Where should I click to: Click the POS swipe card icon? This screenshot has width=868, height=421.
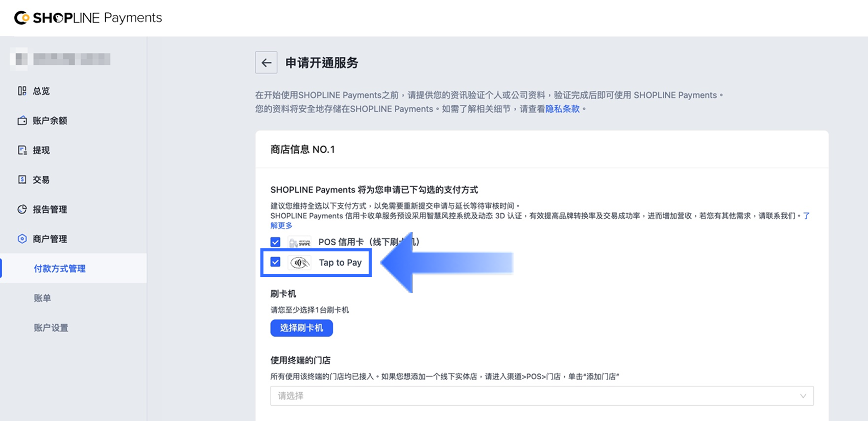coord(300,242)
